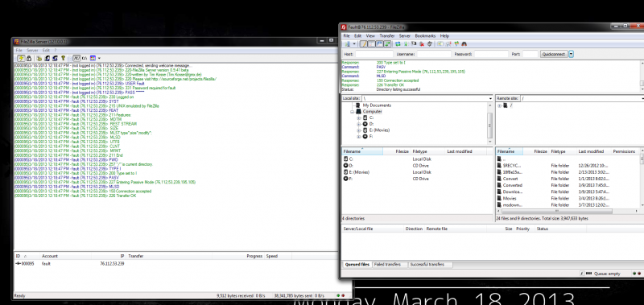
Task: Open Edit menu in FileZilla Server window
Action: tap(46, 50)
